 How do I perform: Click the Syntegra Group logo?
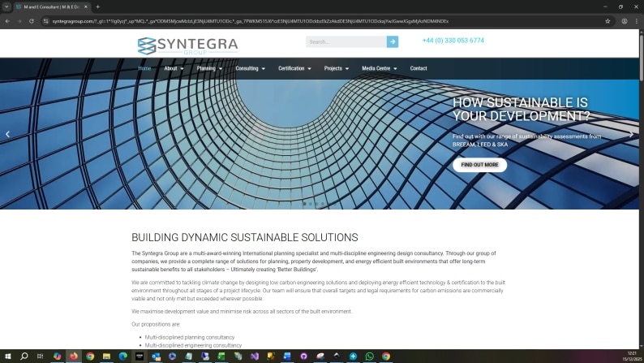(x=187, y=45)
